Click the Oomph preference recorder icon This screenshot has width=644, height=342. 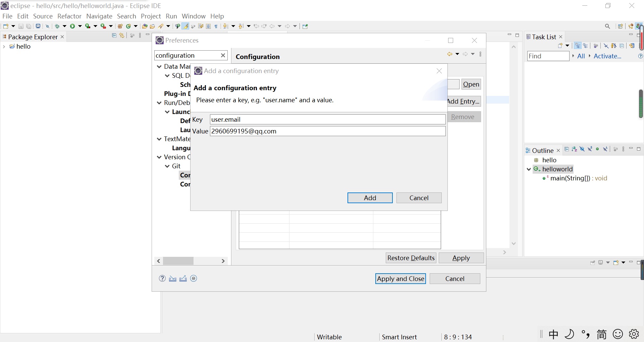tap(194, 278)
